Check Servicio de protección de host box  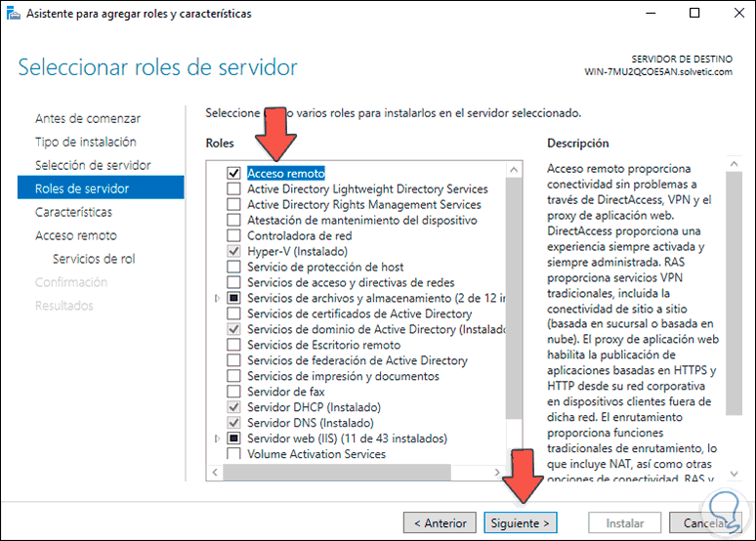pos(233,267)
